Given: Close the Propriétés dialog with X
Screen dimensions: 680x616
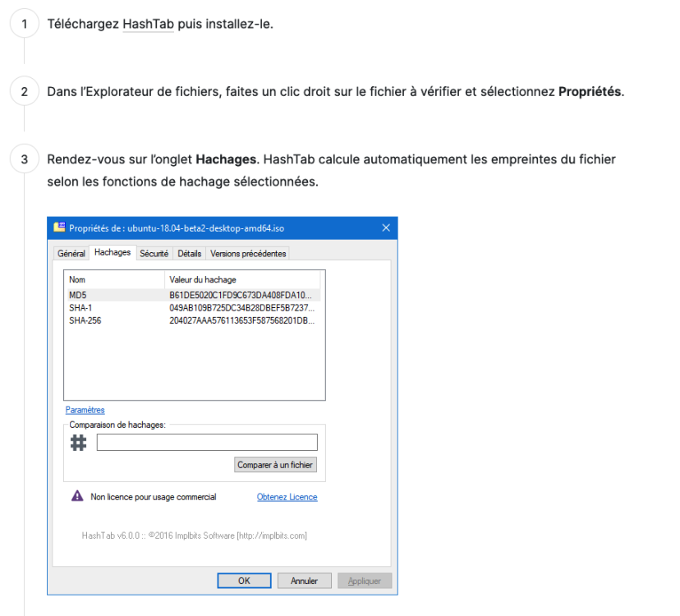Looking at the screenshot, I should 386,228.
